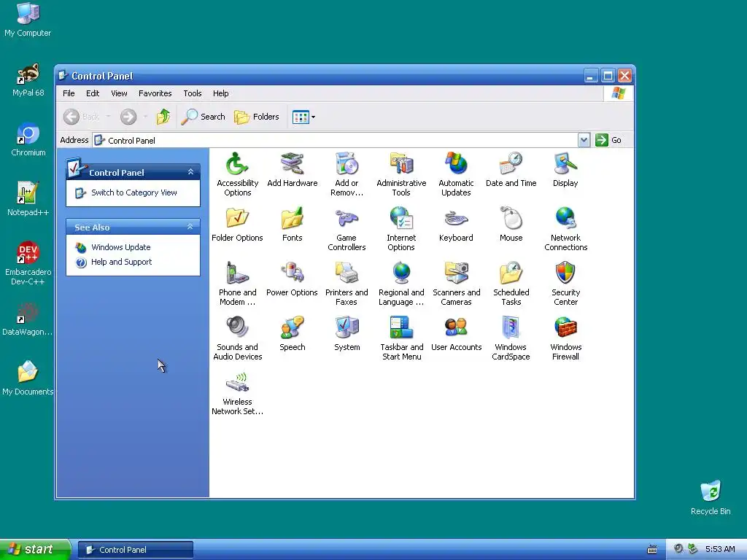Toggle the Folders pane button

257,116
